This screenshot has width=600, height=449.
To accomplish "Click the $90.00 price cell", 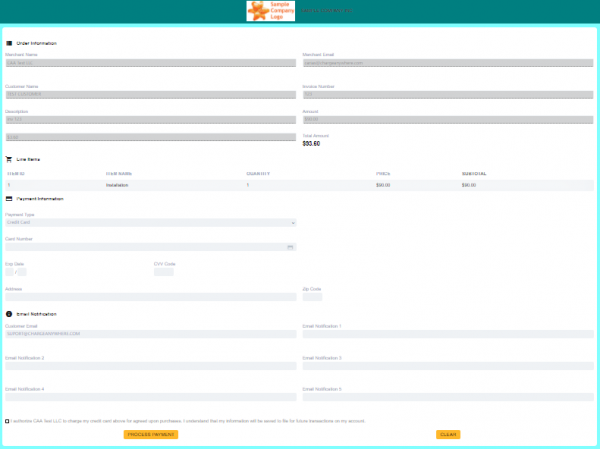I will coord(383,185).
